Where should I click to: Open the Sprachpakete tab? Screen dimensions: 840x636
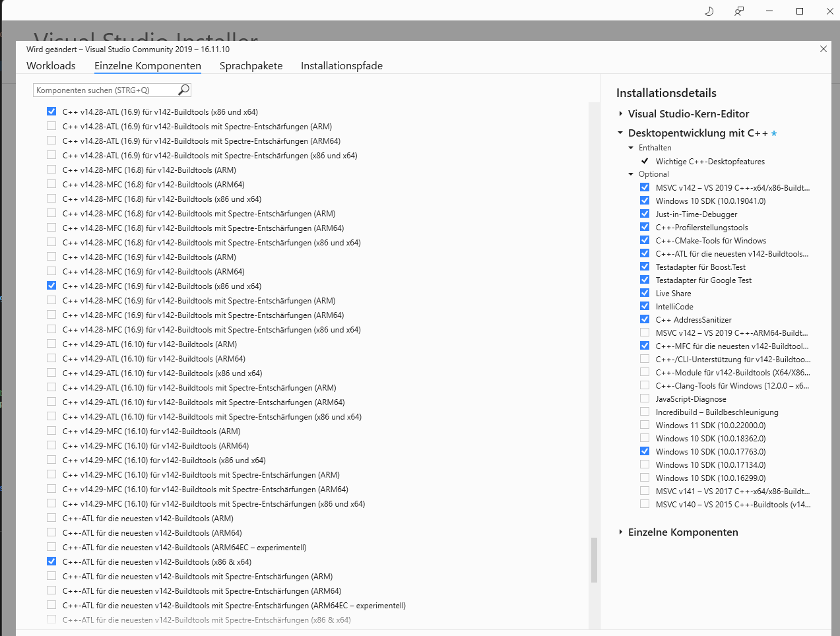(251, 66)
